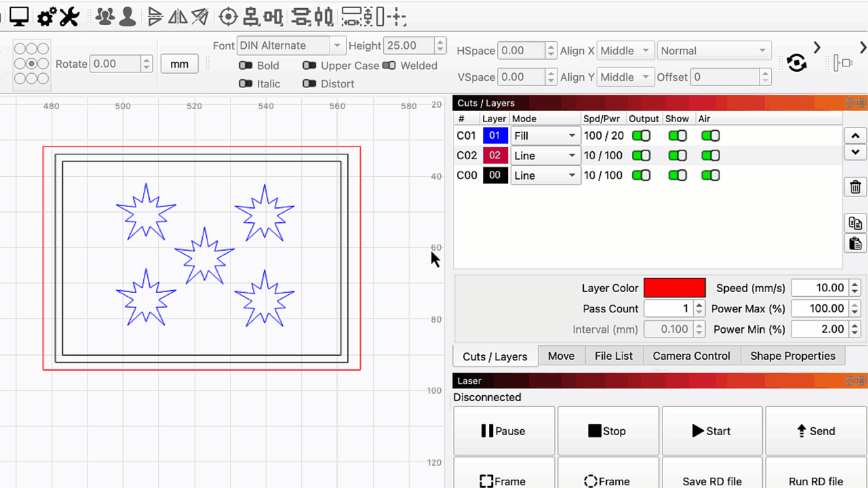
Task: Toggle Show switch for layer C02
Action: coord(677,155)
